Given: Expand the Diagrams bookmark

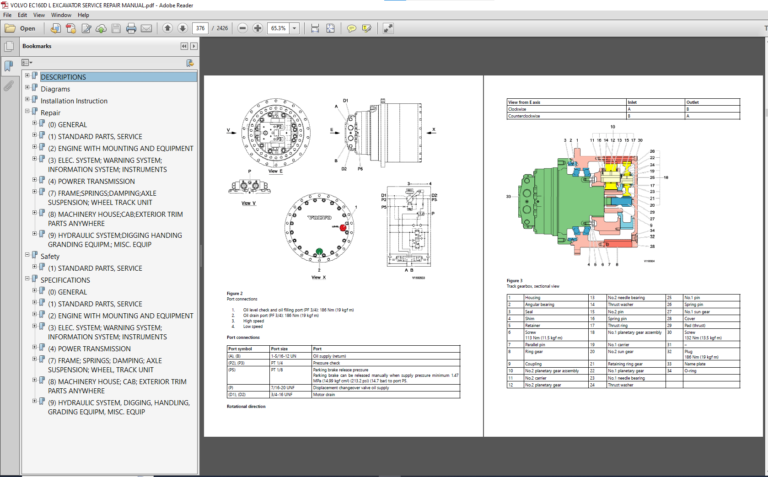Looking at the screenshot, I should [x=28, y=89].
